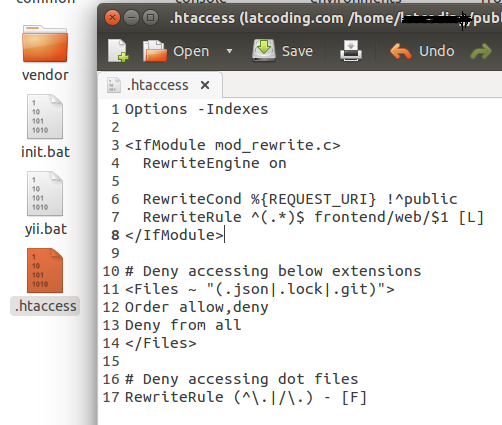
Task: Click the window title bar text
Action: (335, 18)
